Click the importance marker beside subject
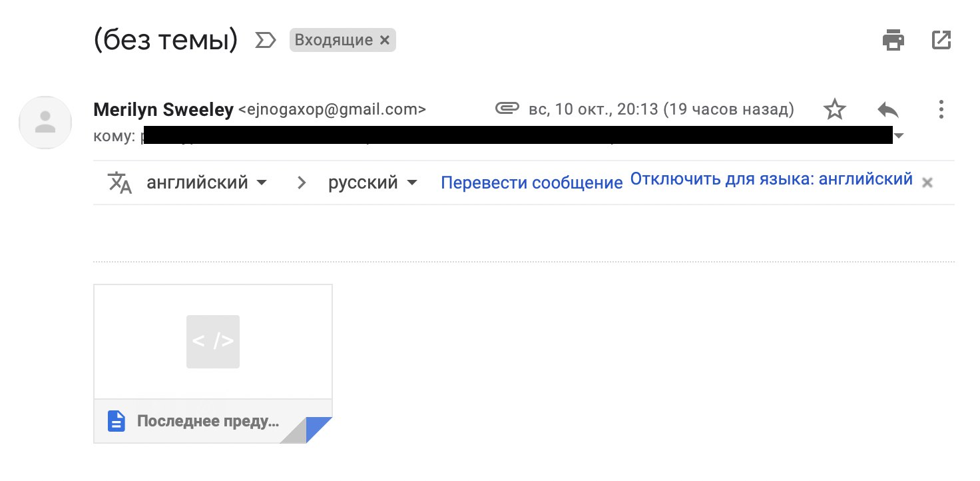The height and width of the screenshot is (481, 980). pos(265,41)
